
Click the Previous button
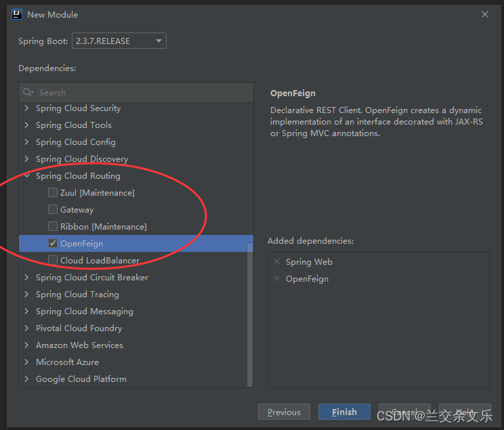[x=284, y=412]
